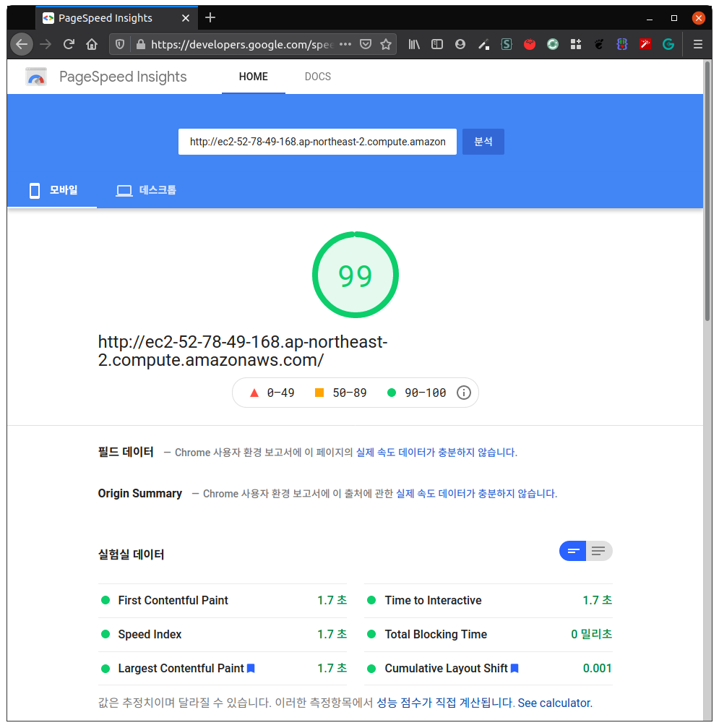Click the red wand extension icon
Screen dimensions: 719x728
tap(645, 45)
